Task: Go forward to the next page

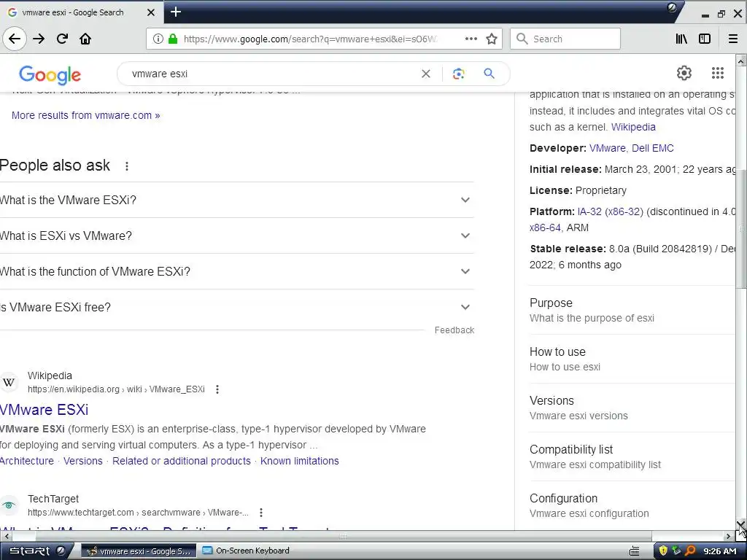Action: pos(39,39)
